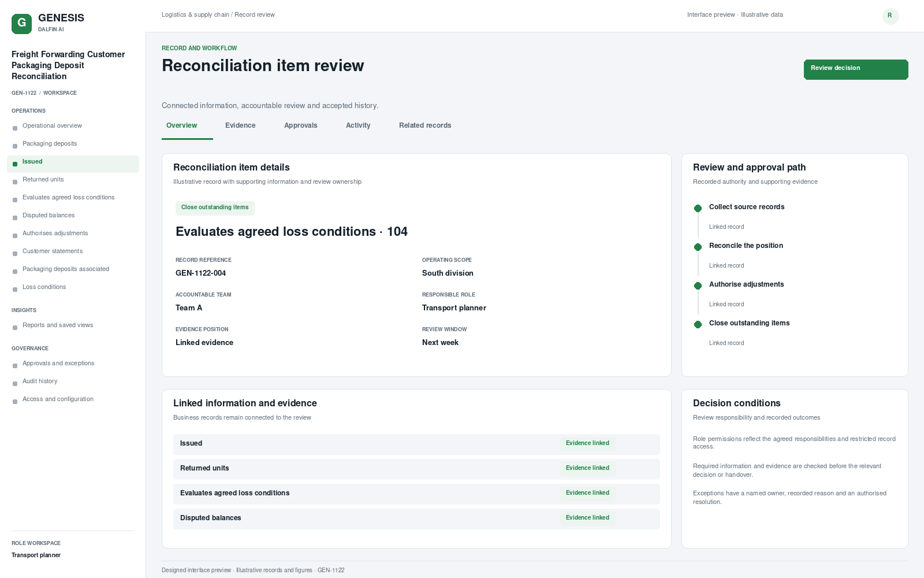Click the Close outstanding items status tag
This screenshot has height=578, width=924.
pos(215,208)
